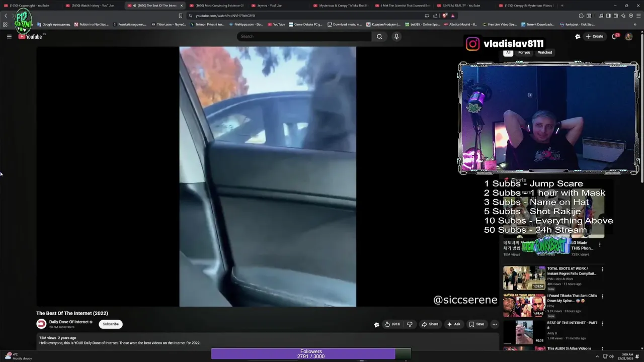The image size is (644, 362).
Task: Click the Ask button
Action: tap(454, 324)
